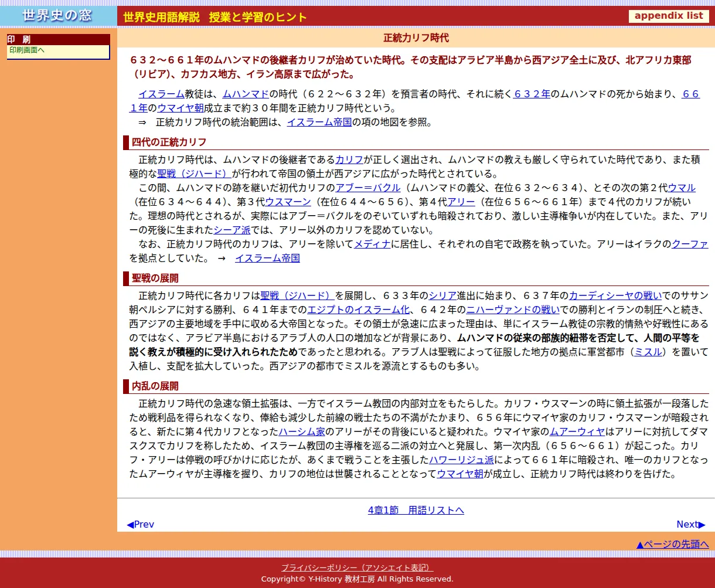Open the ミスル link in parentheses
Screen dimensions: 715x588
click(649, 352)
